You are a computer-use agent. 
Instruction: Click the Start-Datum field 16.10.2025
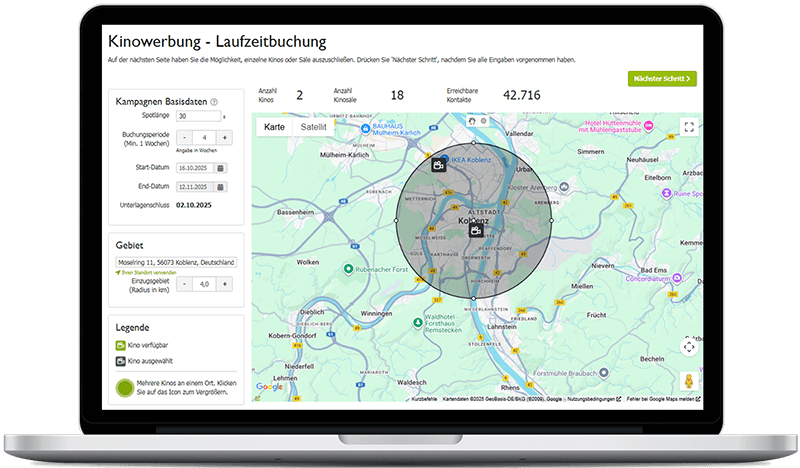[196, 168]
